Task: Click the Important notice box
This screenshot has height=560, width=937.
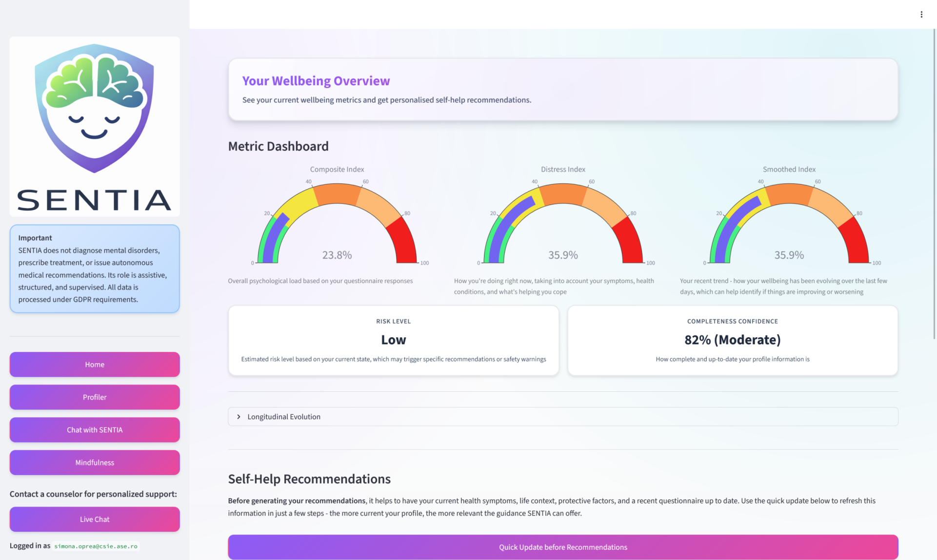Action: coord(95,269)
